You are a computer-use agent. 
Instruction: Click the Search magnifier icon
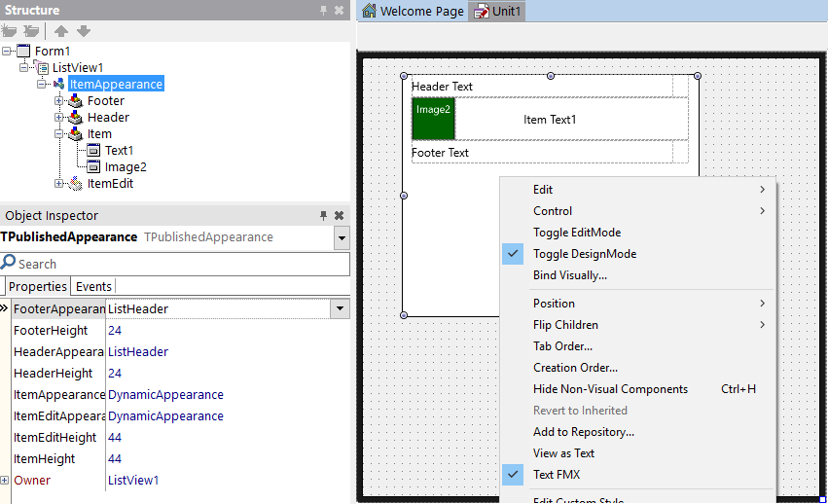click(8, 263)
